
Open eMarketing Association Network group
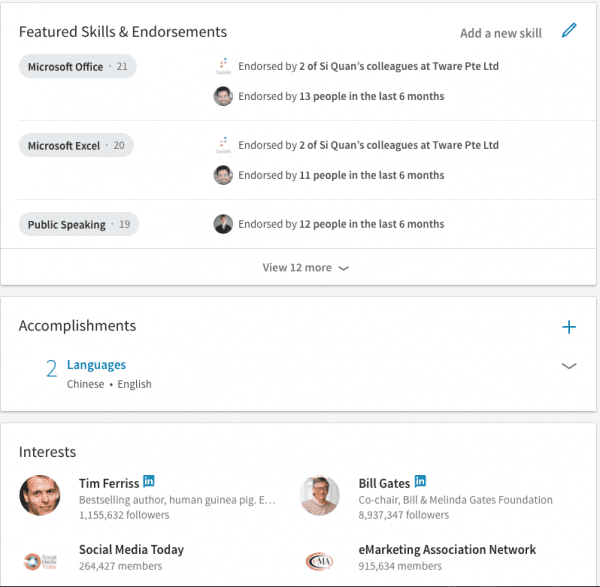tap(447, 549)
